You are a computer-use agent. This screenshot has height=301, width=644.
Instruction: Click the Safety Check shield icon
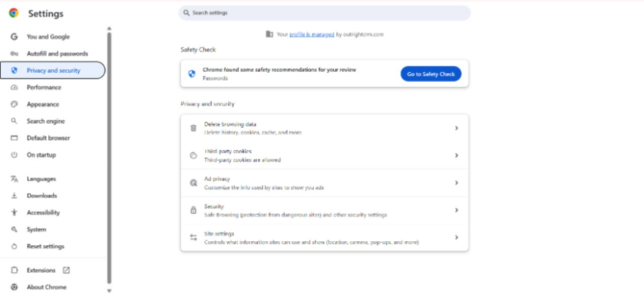pyautogui.click(x=192, y=74)
